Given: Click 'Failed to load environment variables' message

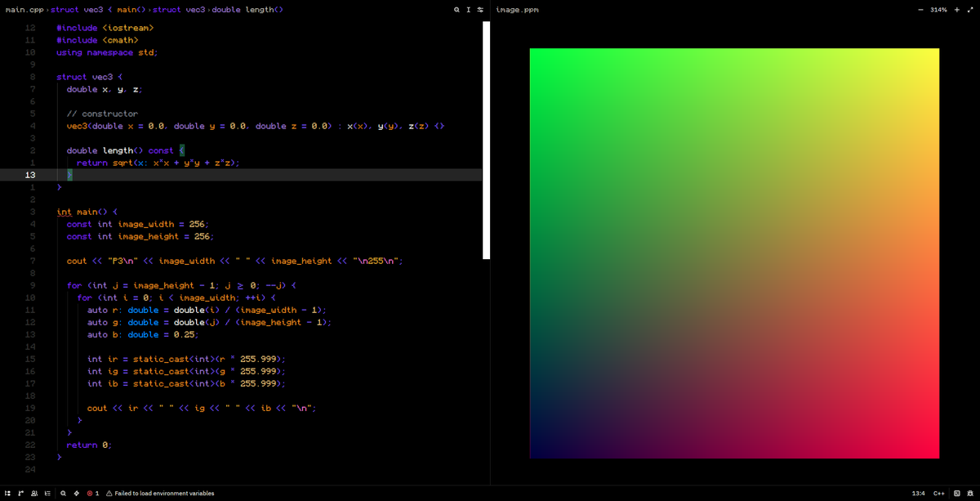Looking at the screenshot, I should [x=164, y=494].
